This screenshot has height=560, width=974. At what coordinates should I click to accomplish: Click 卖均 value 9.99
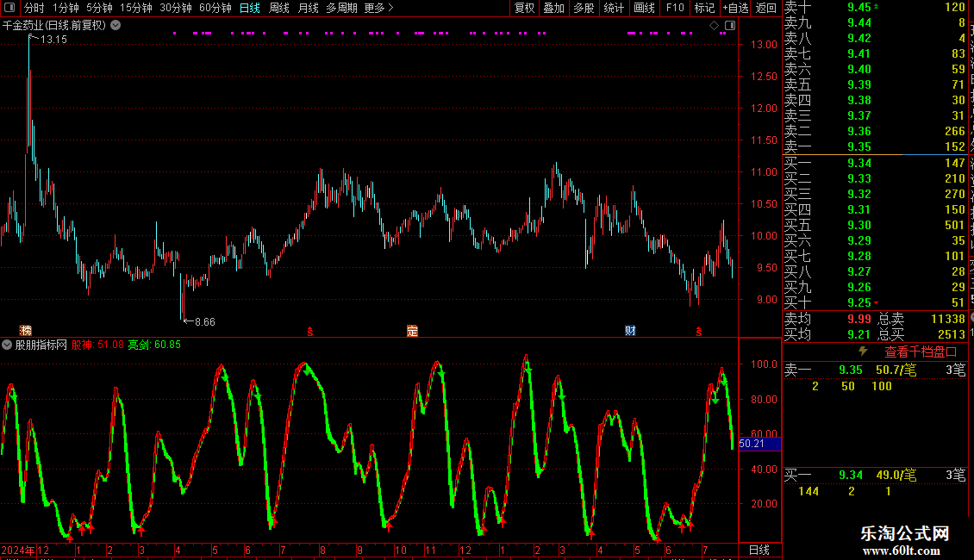(x=859, y=319)
